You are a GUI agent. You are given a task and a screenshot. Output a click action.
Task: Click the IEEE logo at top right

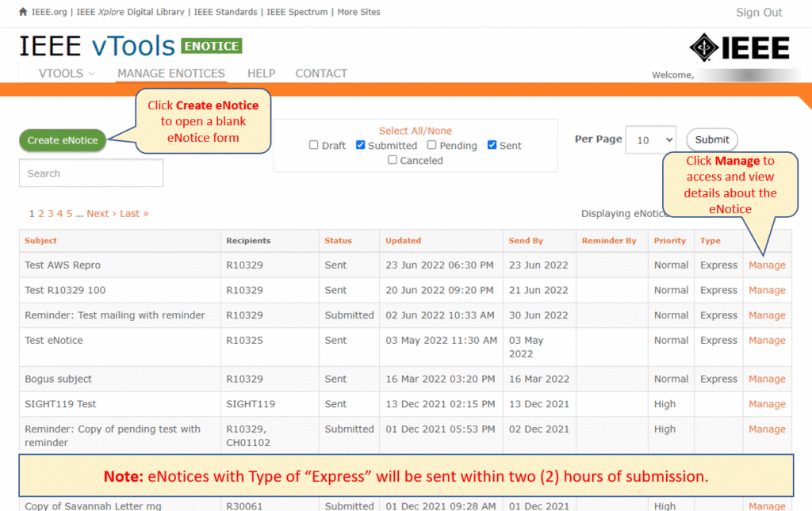pyautogui.click(x=739, y=48)
